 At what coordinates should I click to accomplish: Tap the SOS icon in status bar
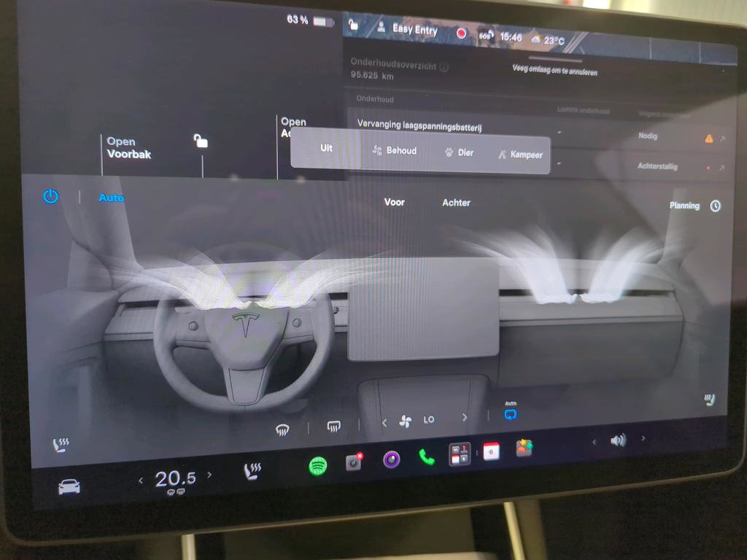tap(485, 36)
